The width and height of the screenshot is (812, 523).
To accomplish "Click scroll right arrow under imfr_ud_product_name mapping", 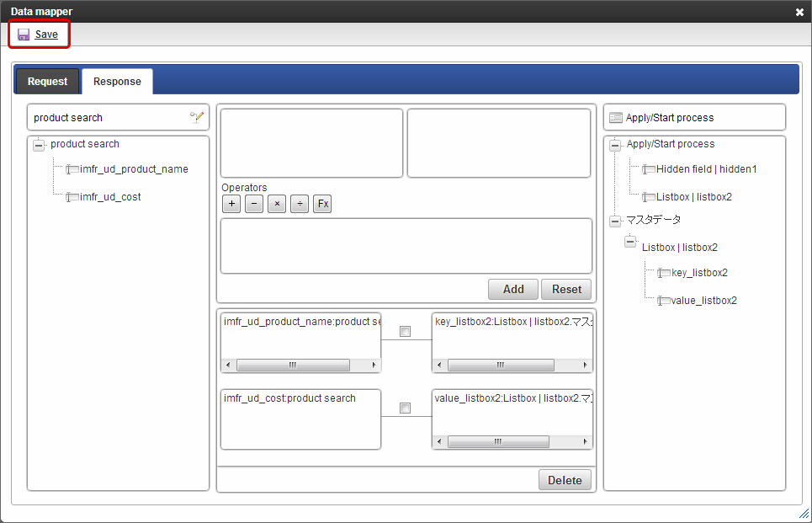I will [374, 365].
